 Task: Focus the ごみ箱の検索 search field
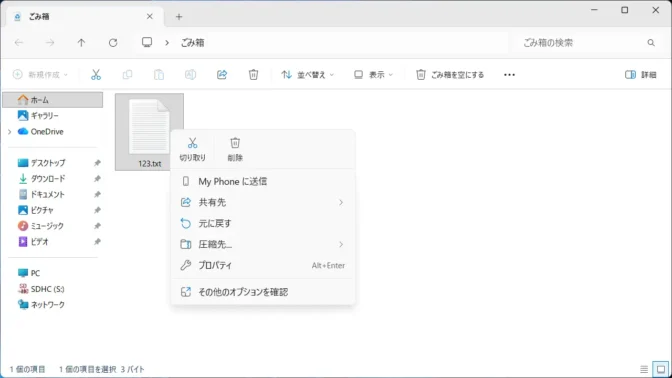click(586, 42)
